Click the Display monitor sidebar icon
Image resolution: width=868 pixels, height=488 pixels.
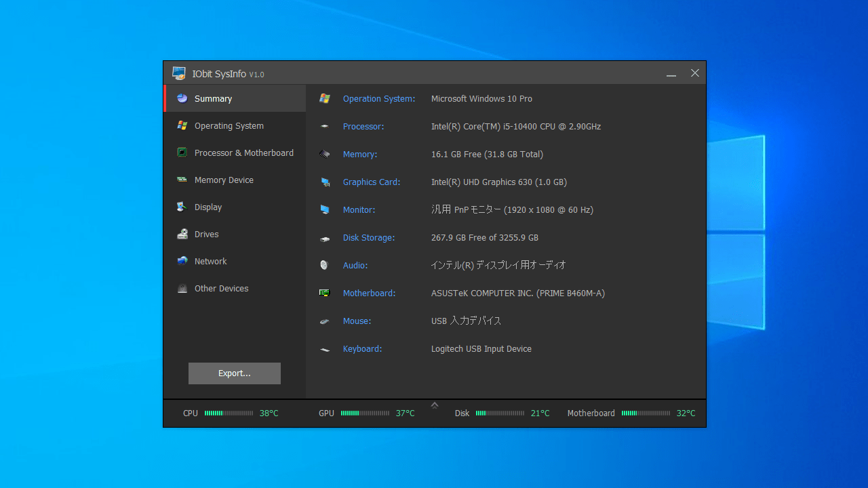click(182, 207)
